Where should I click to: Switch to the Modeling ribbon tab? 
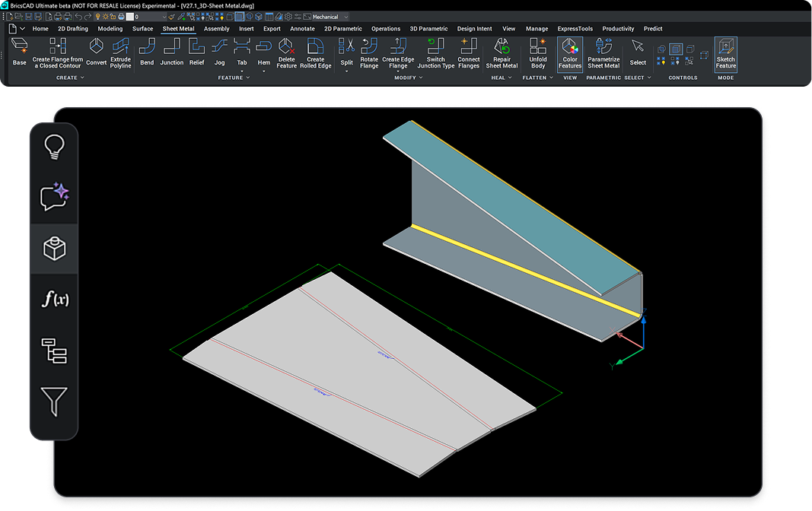[x=110, y=28]
